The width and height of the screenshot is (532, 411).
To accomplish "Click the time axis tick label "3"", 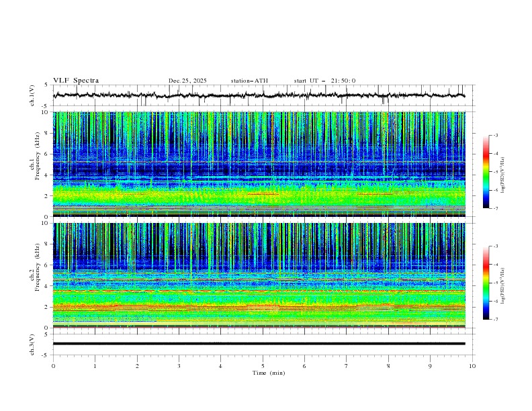I will click(179, 366).
